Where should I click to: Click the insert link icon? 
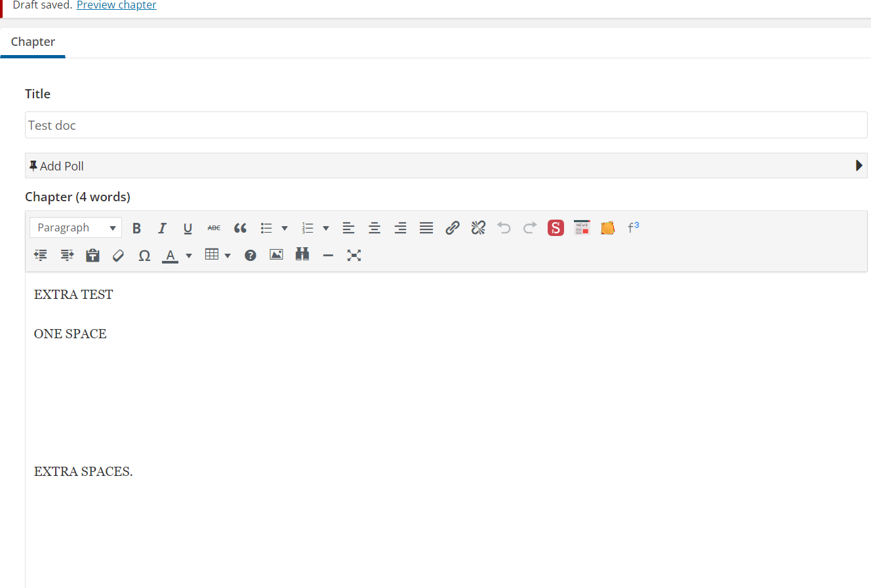point(452,228)
